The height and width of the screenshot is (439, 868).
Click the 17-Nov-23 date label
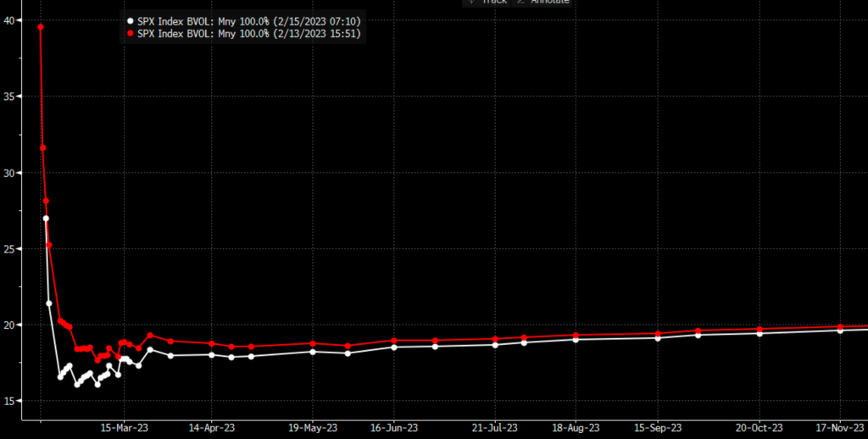(x=840, y=428)
